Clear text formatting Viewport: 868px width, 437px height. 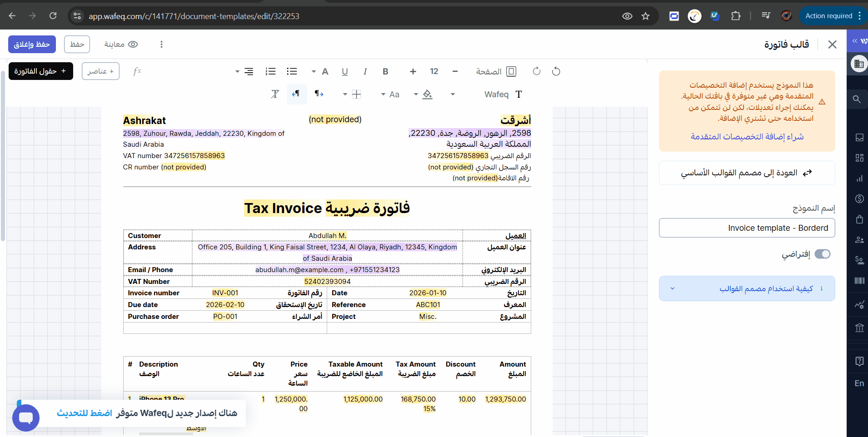coord(275,94)
